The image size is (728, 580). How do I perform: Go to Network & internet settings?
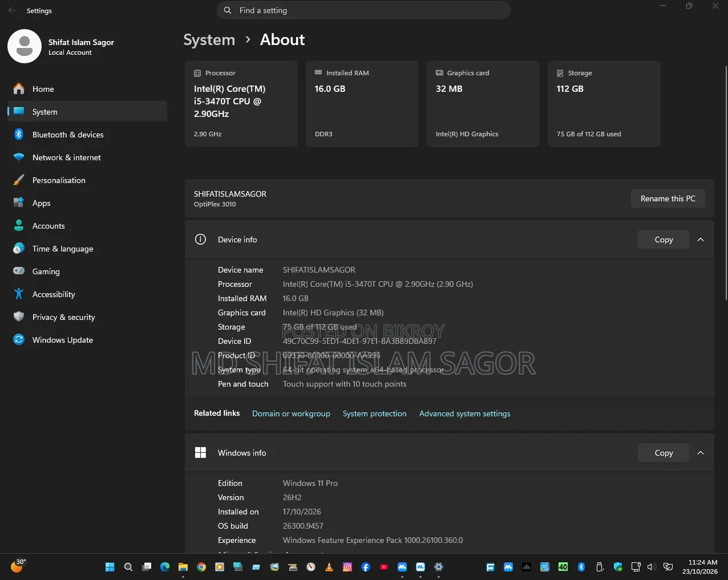87,157
